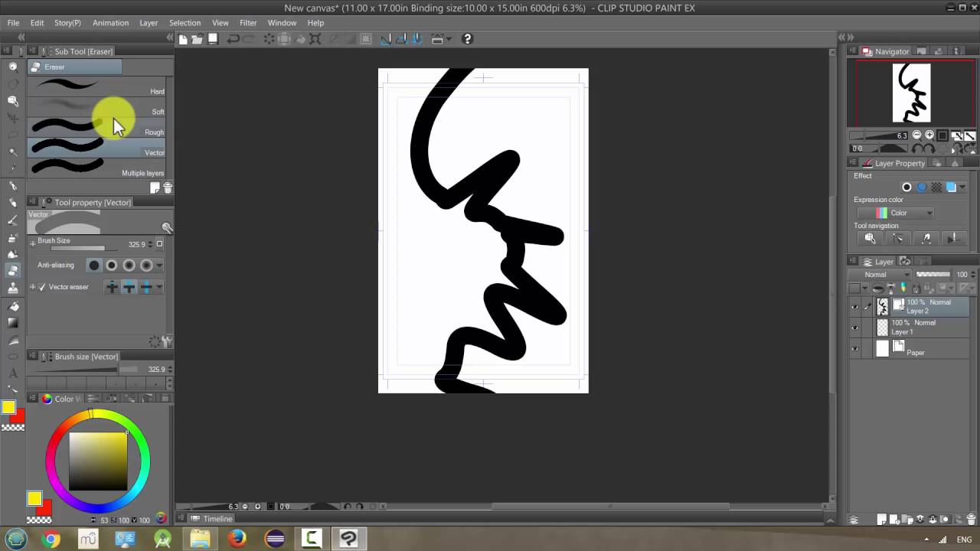Open the Filter menu
The height and width of the screenshot is (551, 980).
click(x=248, y=22)
